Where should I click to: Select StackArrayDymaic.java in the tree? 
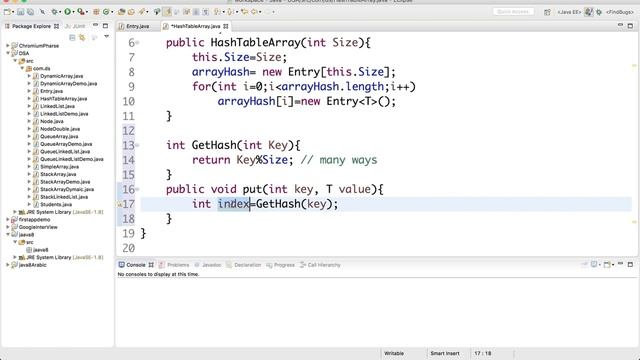click(x=67, y=189)
